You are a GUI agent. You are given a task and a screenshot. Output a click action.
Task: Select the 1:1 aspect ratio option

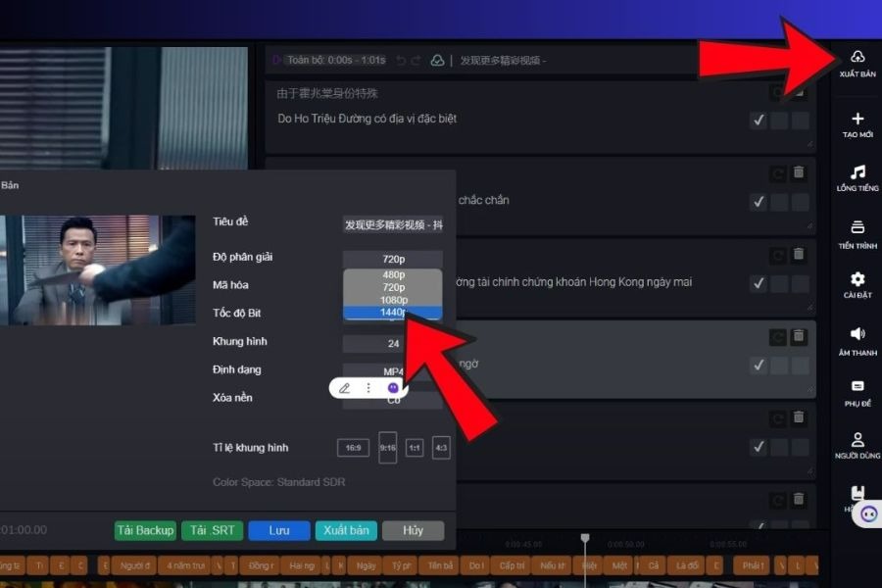(x=415, y=448)
